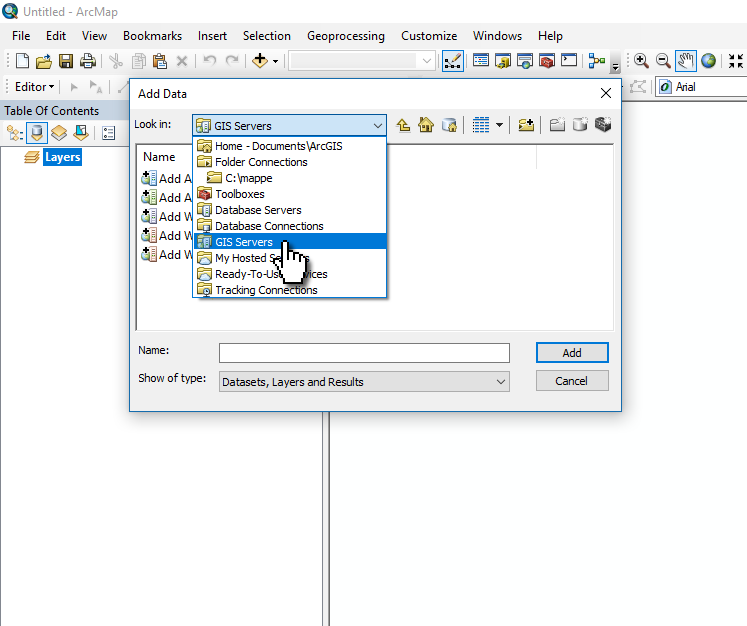Image resolution: width=747 pixels, height=626 pixels.
Task: Open the Geoprocessing menu
Action: coord(346,36)
